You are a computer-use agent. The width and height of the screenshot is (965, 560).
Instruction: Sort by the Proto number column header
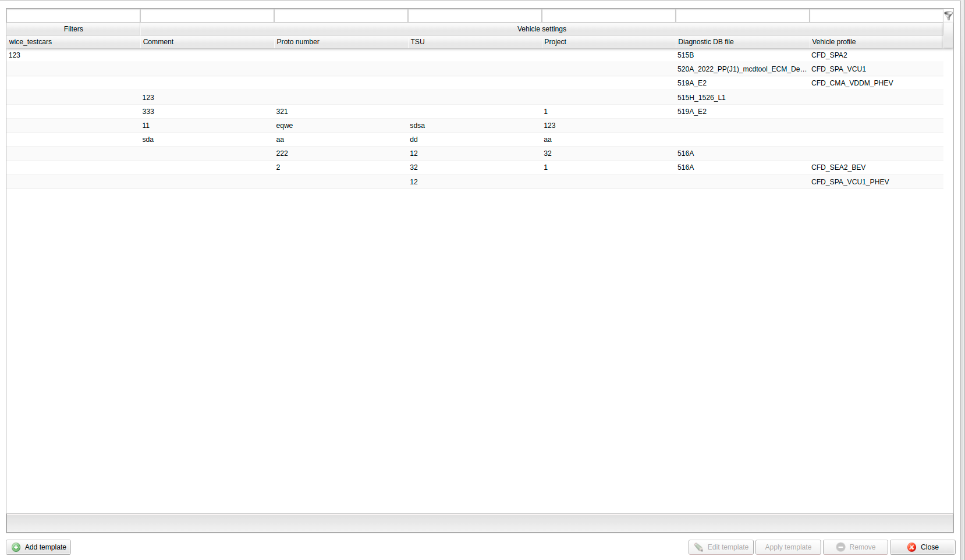coord(340,42)
